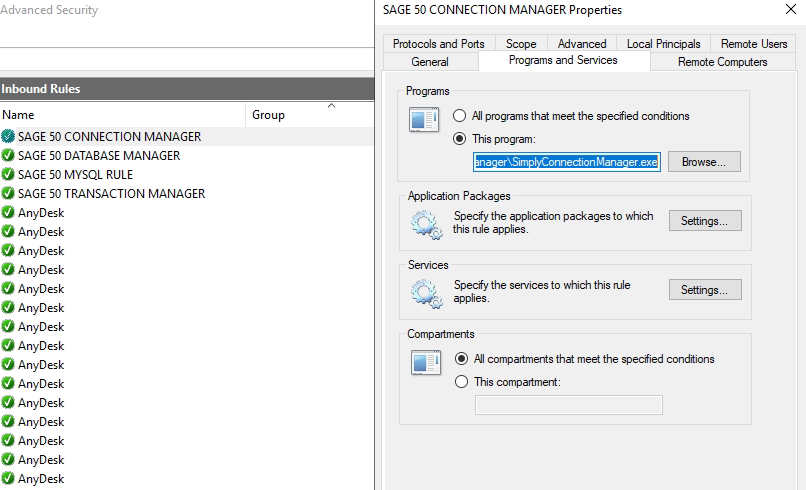Click the This compartment text field
The image size is (806, 490).
[569, 405]
